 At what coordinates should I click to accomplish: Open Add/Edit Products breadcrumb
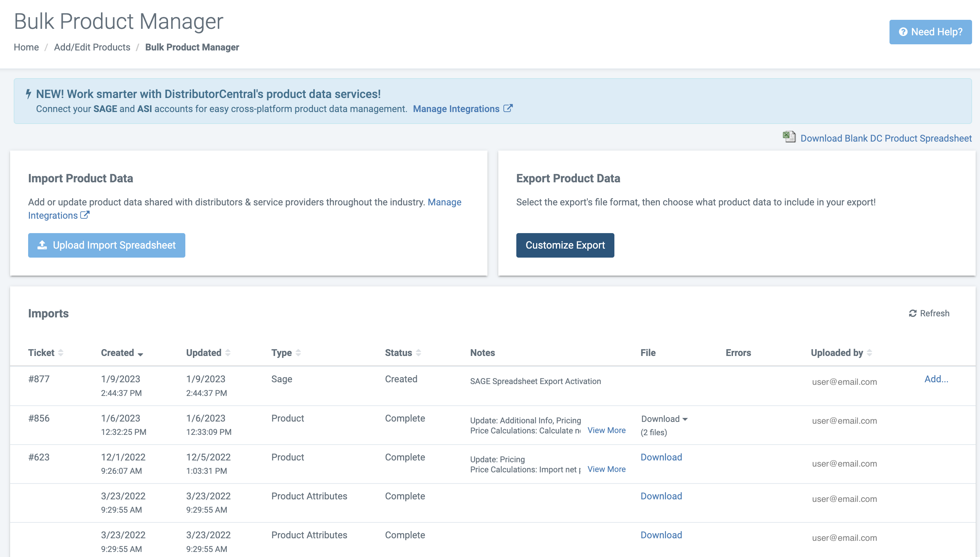pyautogui.click(x=92, y=47)
